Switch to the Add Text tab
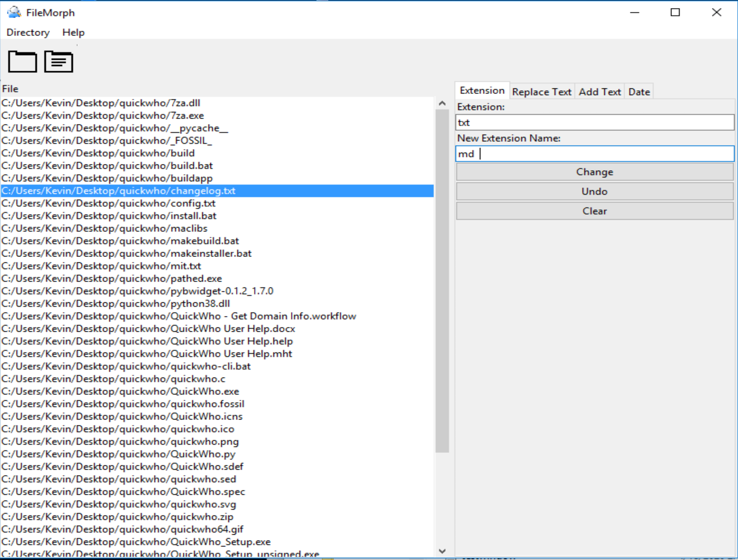 coord(600,92)
